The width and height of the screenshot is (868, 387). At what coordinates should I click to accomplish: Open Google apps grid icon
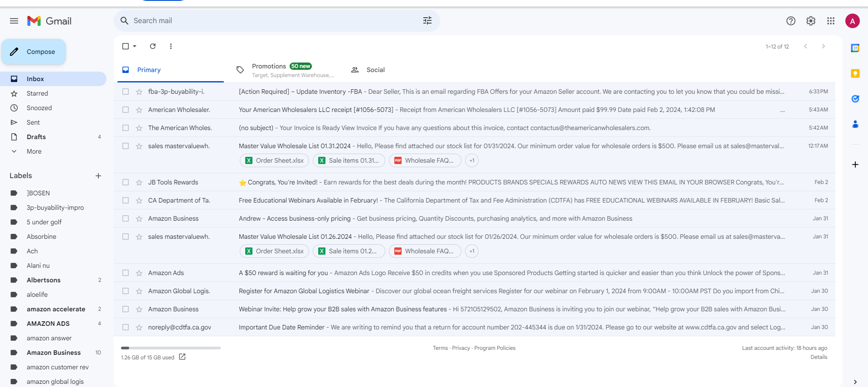coord(831,21)
